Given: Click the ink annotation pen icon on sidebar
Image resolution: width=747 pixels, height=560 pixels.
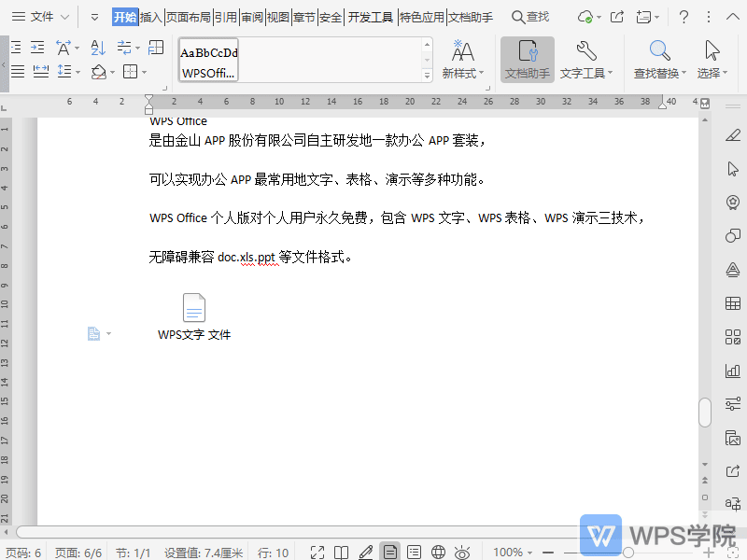Looking at the screenshot, I should 733,133.
